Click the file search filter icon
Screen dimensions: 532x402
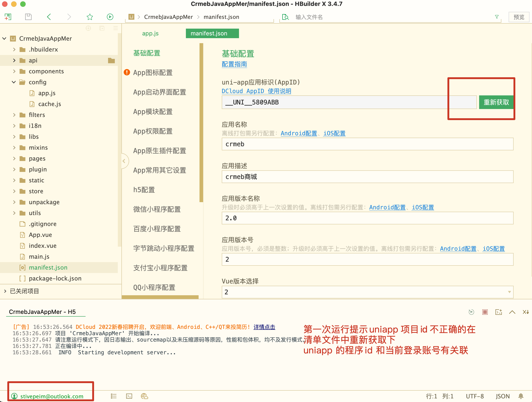click(497, 17)
